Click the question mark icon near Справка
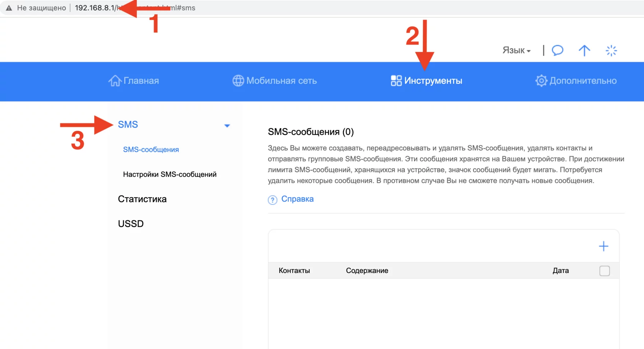Image resolution: width=644 pixels, height=349 pixels. pos(272,200)
